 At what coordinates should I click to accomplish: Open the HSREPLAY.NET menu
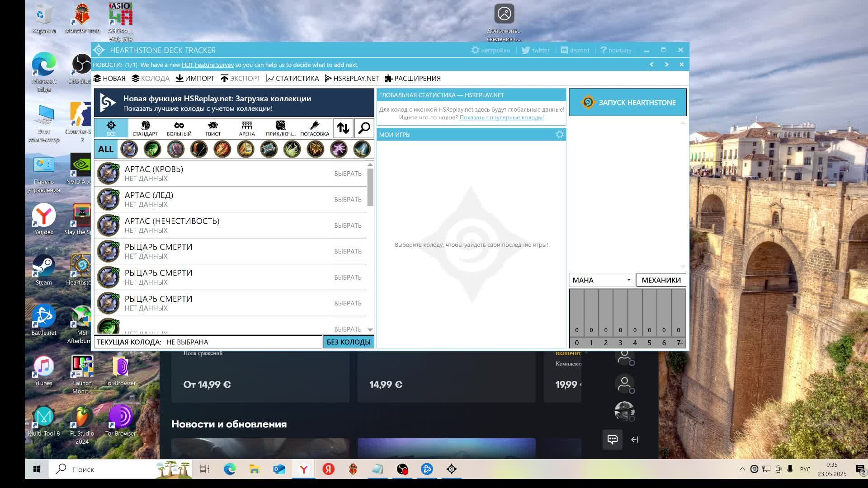click(352, 78)
